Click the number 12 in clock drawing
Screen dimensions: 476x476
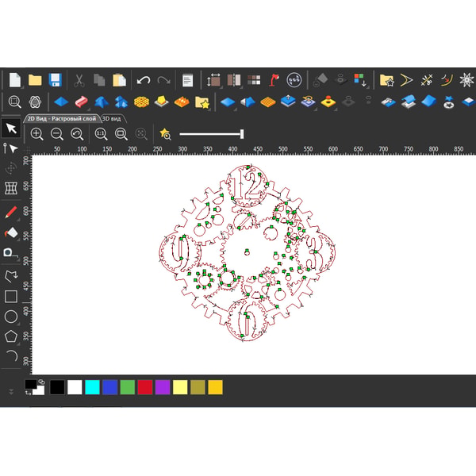248,186
